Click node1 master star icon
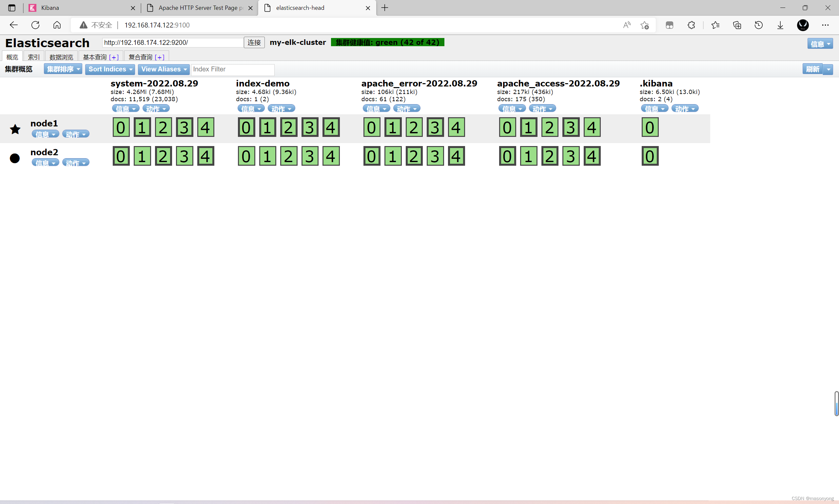Image resolution: width=839 pixels, height=504 pixels. tap(15, 129)
